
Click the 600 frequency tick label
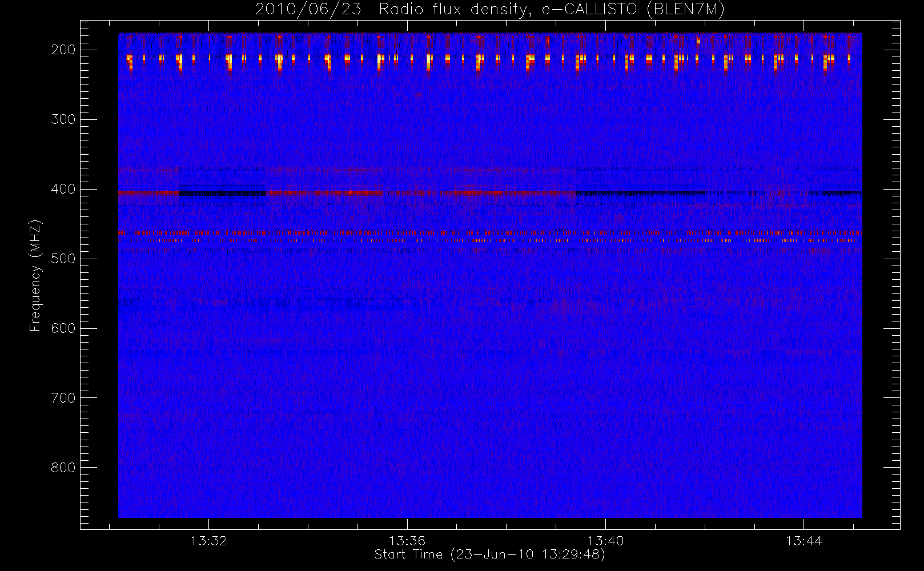coord(63,328)
